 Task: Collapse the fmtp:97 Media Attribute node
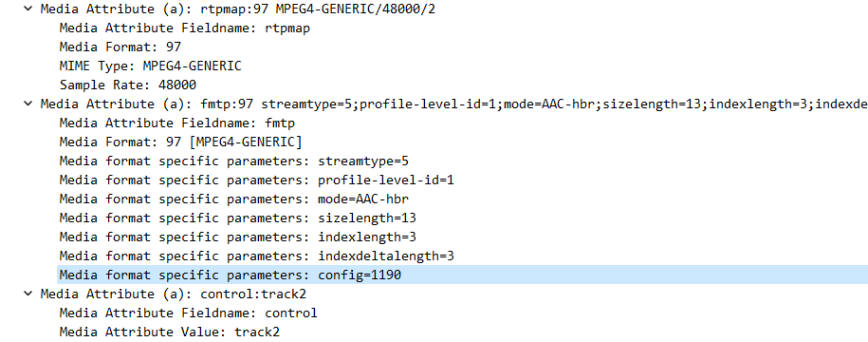pos(28,104)
